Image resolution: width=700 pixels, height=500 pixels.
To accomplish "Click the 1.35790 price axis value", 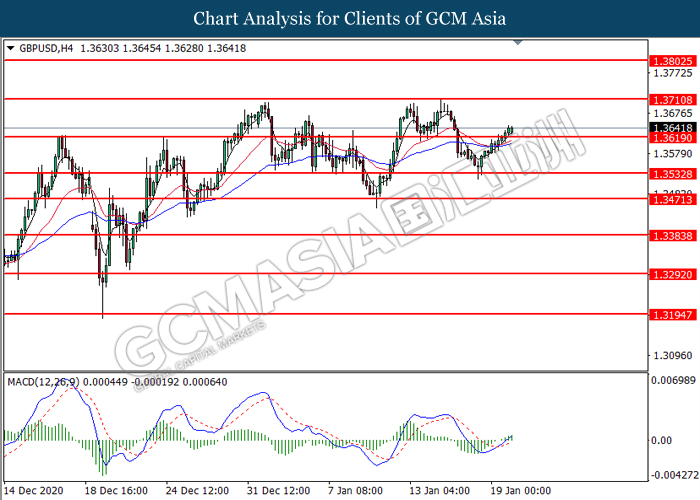I will (673, 154).
